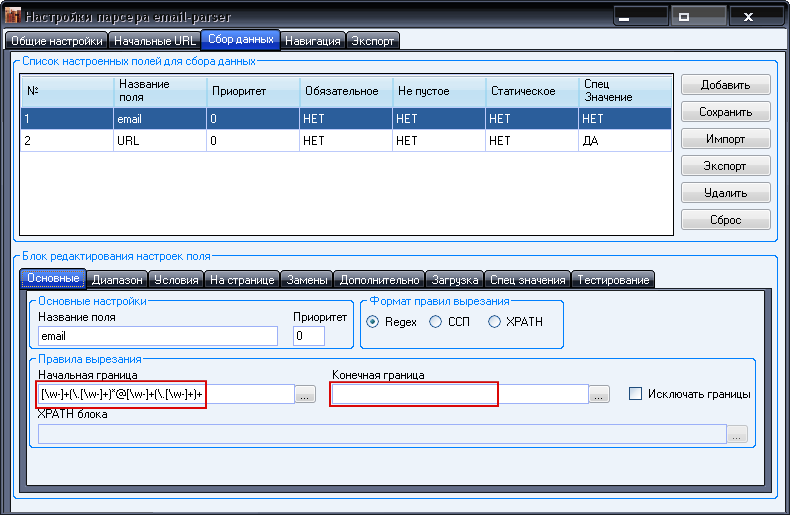790x515 pixels.
Task: Click the Название поля input field
Action: 157,336
